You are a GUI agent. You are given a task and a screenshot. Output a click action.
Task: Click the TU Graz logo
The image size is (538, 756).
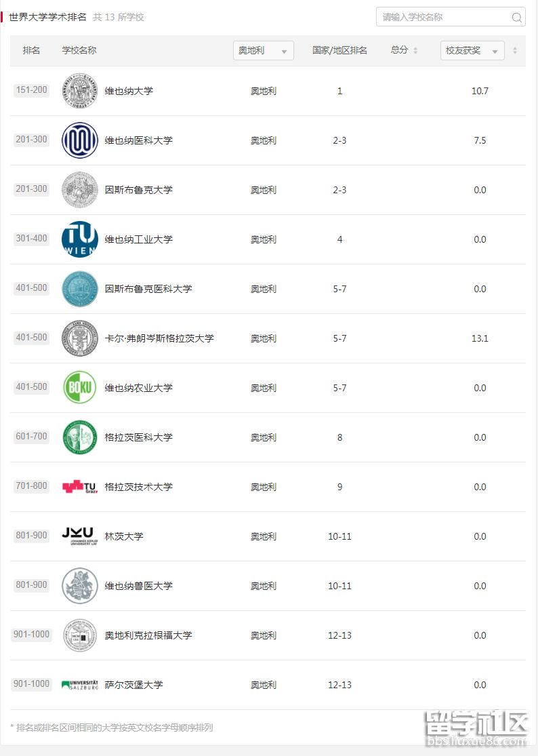80,487
